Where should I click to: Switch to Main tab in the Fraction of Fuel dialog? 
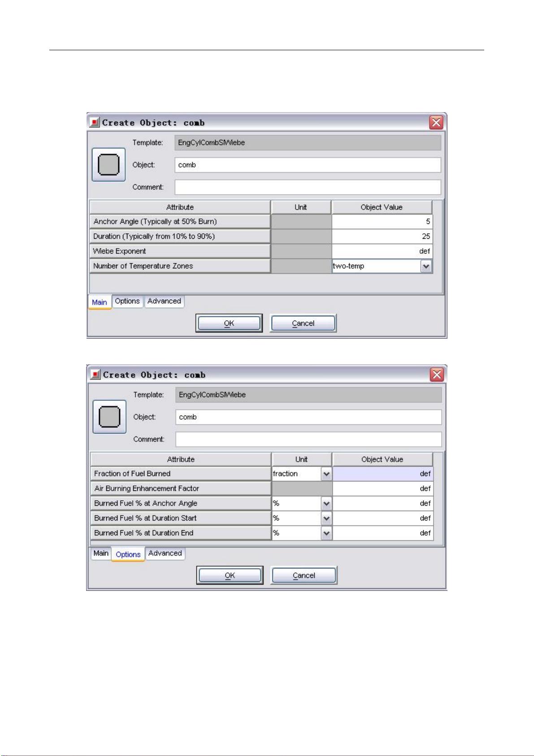point(101,553)
